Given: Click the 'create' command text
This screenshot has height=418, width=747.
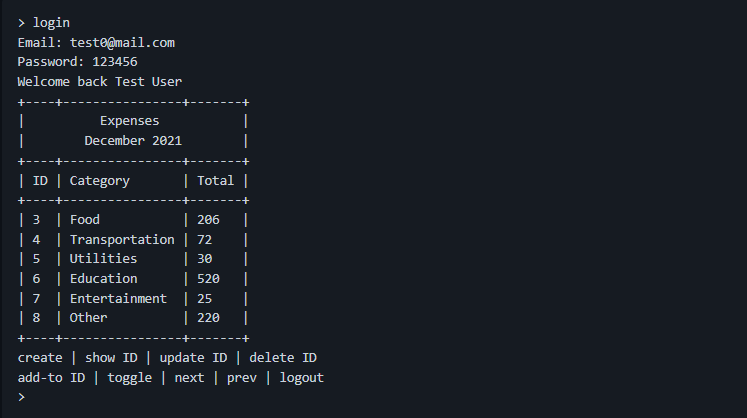Looking at the screenshot, I should (40, 358).
